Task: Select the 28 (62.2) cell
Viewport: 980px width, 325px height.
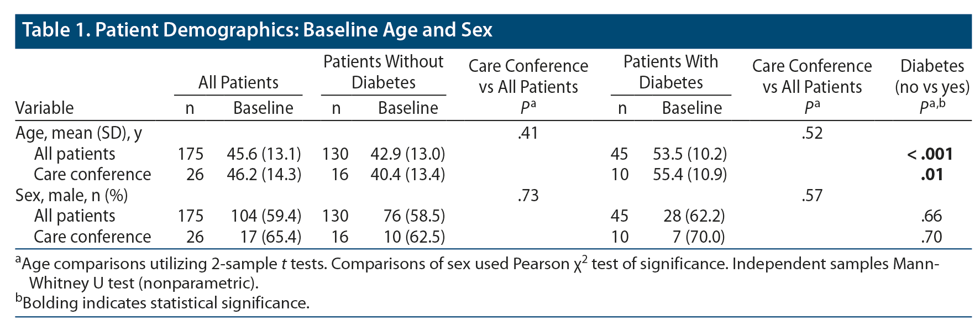Action: [x=694, y=216]
